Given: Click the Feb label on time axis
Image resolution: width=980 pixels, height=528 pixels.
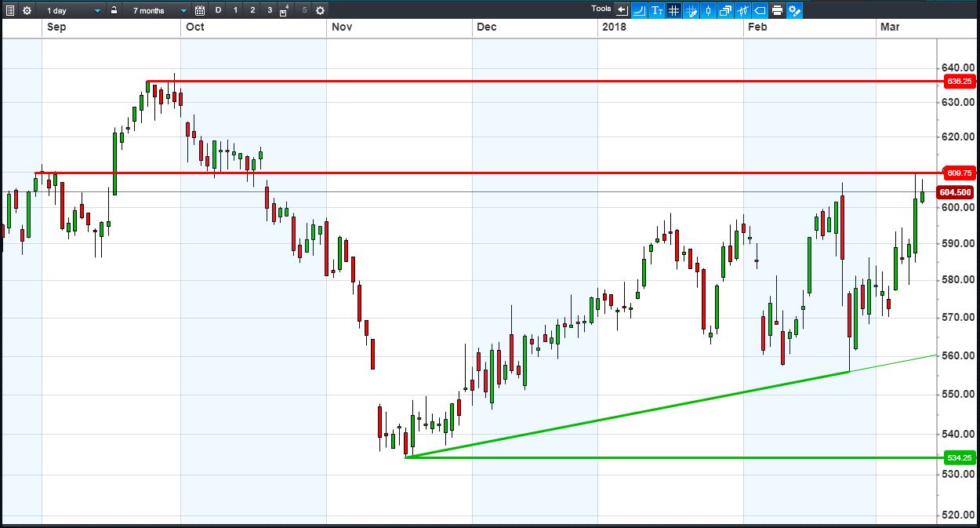Looking at the screenshot, I should 757,27.
